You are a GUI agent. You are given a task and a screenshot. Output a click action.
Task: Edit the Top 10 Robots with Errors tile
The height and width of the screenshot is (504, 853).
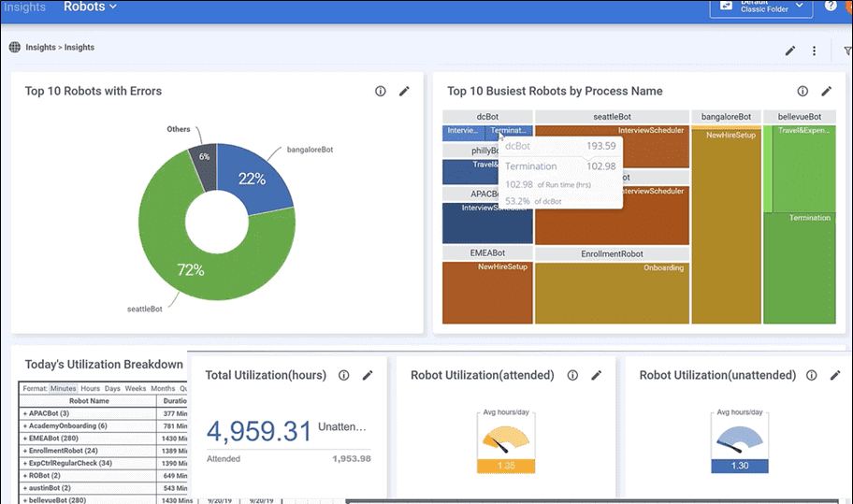tap(404, 92)
